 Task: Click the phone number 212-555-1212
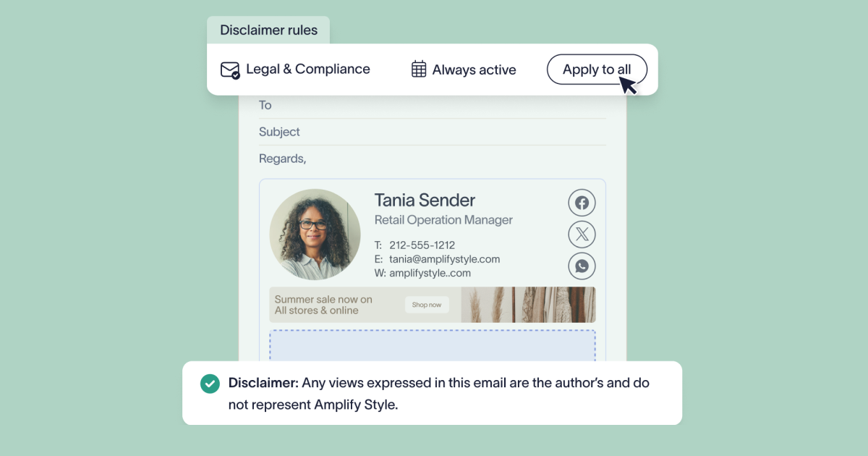[422, 245]
